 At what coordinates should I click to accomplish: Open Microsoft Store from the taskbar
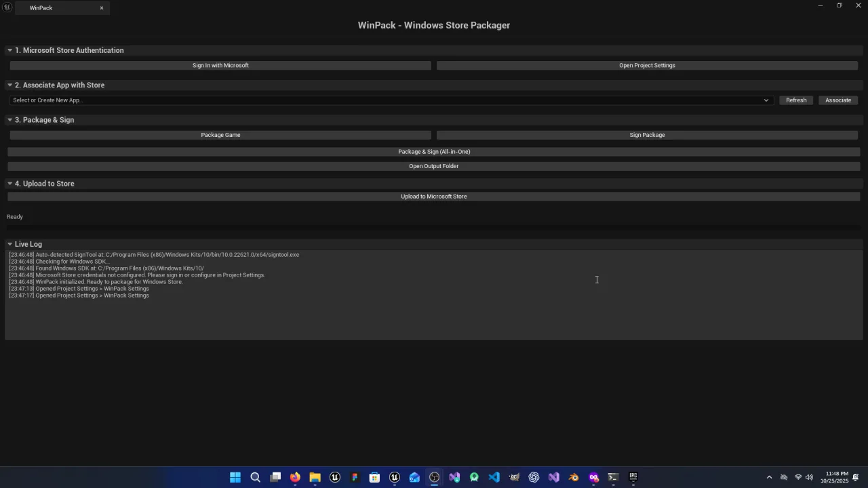[374, 477]
